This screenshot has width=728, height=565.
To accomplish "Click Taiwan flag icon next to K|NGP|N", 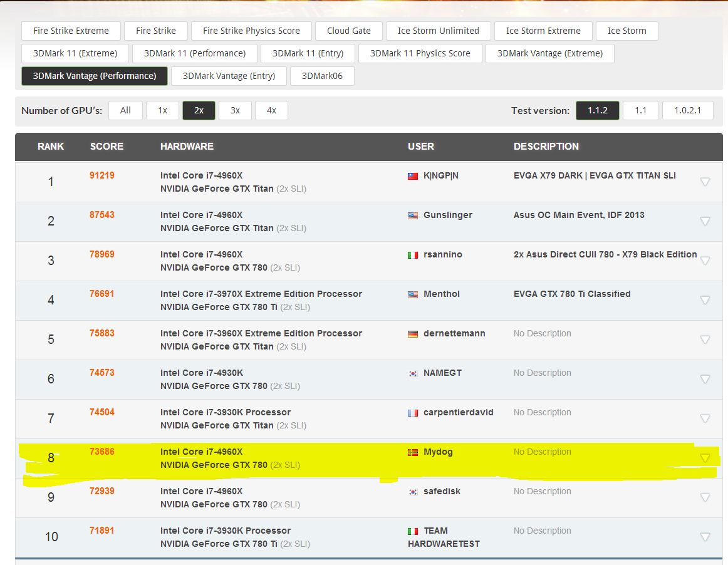I will [x=412, y=176].
